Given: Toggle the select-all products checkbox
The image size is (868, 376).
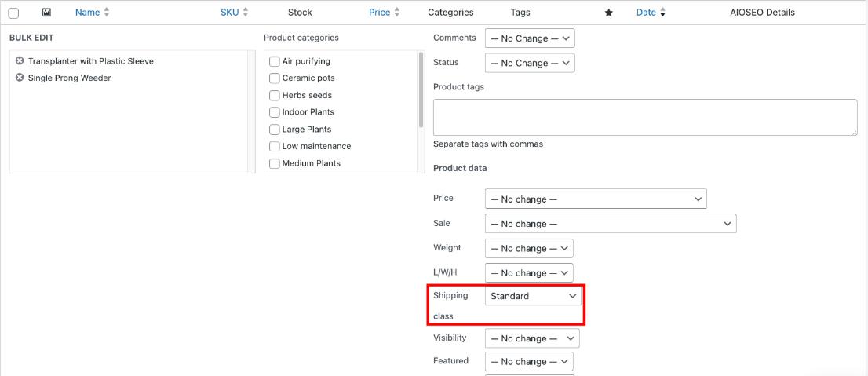Looking at the screenshot, I should tap(13, 13).
